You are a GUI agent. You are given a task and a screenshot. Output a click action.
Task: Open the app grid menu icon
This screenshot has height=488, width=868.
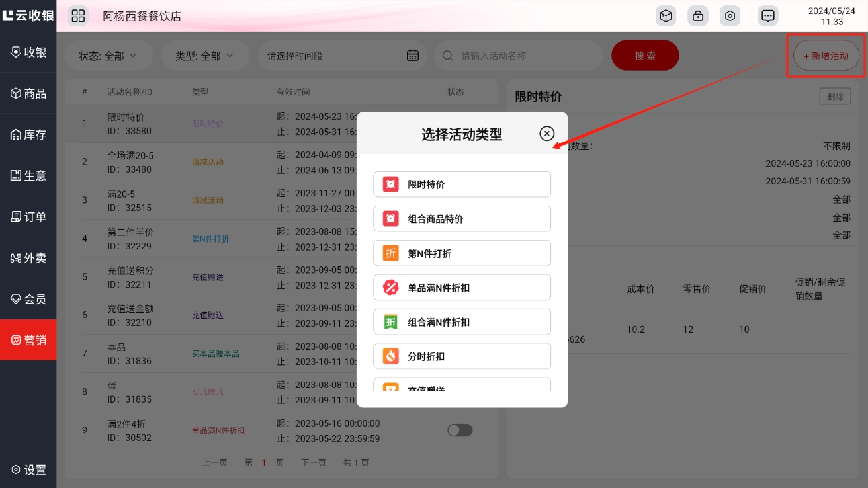pyautogui.click(x=78, y=16)
